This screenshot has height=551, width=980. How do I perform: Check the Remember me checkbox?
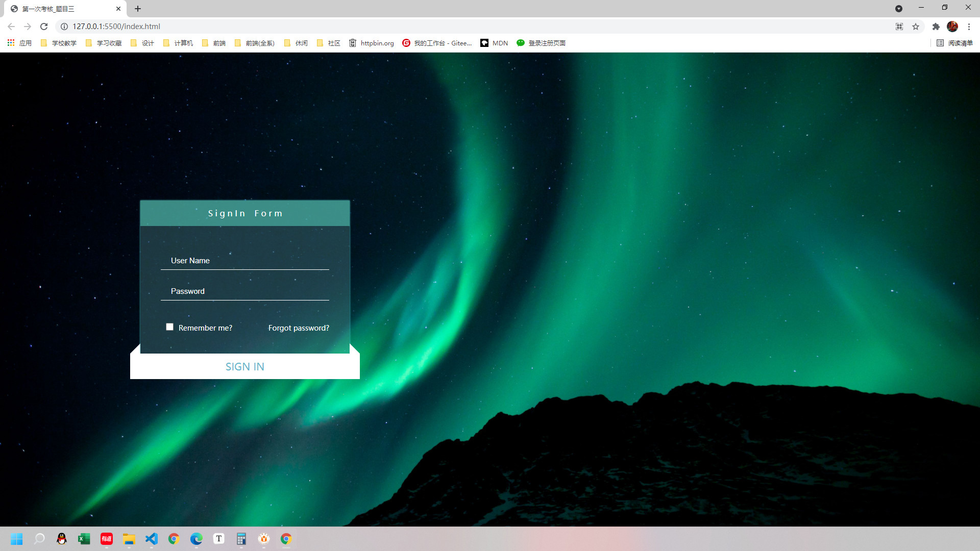(169, 327)
